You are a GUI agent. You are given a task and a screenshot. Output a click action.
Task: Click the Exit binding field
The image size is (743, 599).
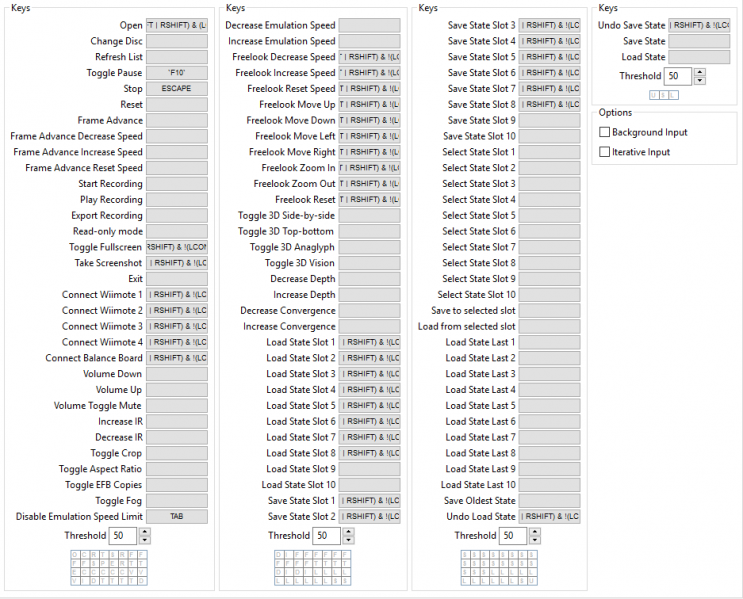pos(177,279)
